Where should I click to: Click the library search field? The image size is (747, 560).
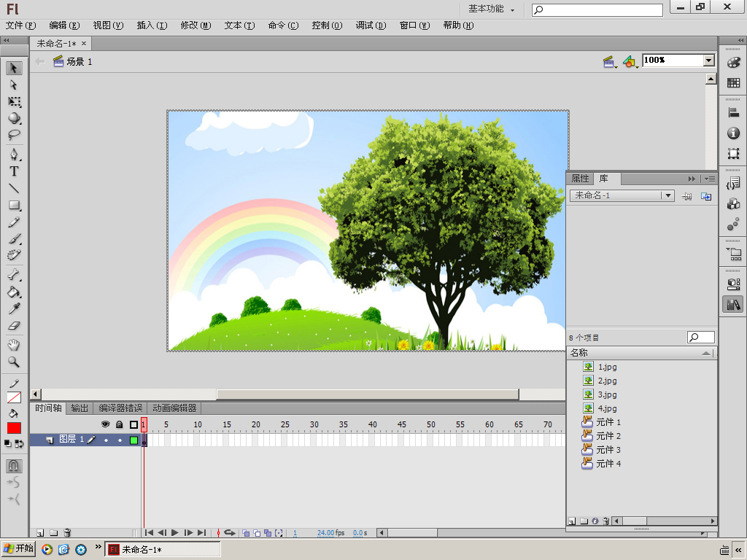[701, 337]
